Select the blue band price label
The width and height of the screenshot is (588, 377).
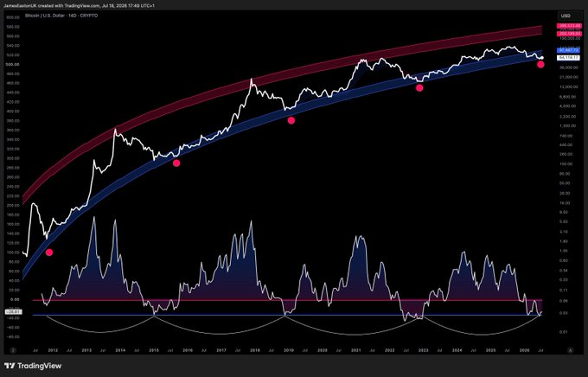click(x=568, y=50)
